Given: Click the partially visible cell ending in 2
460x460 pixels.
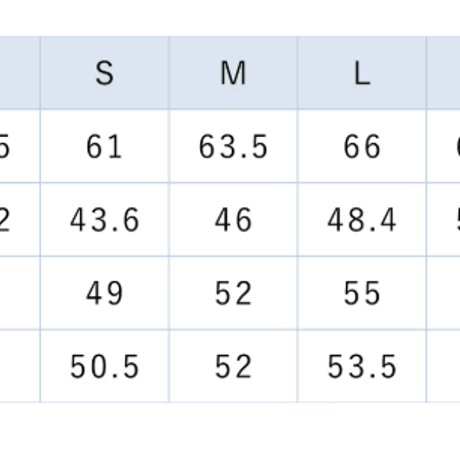Looking at the screenshot, I should 20,220.
